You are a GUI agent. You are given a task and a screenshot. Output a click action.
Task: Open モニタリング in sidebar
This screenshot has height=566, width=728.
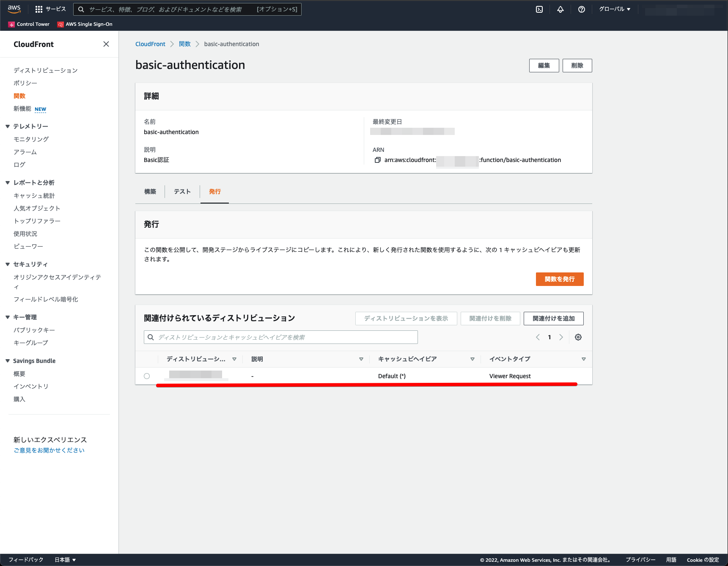pos(31,139)
